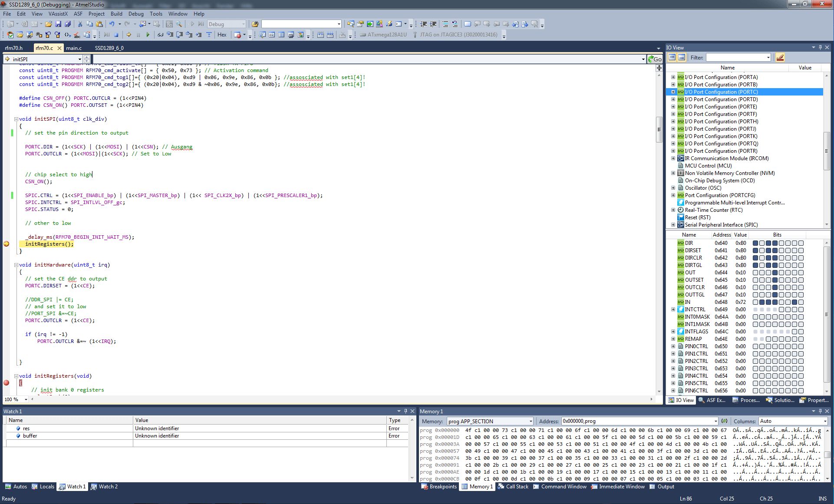Open the Debug menu
The image size is (834, 504).
(136, 14)
